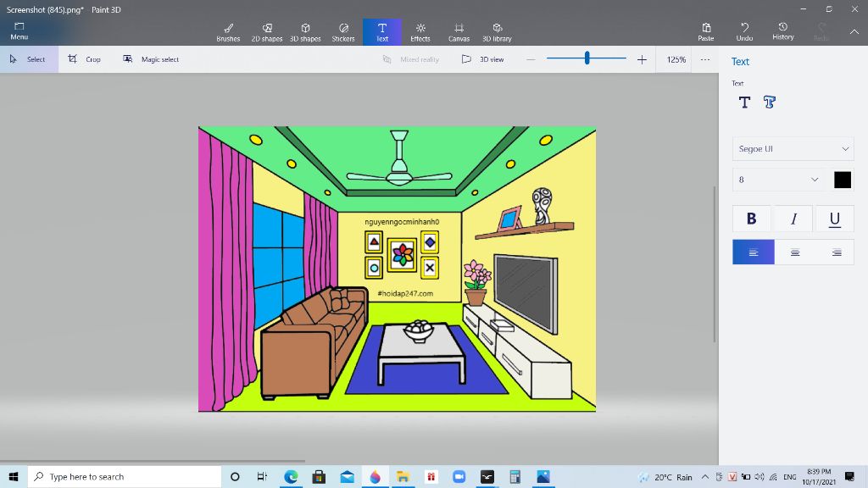Viewport: 868px width, 488px height.
Task: Open the Menu in Paint 3D
Action: coord(19,31)
